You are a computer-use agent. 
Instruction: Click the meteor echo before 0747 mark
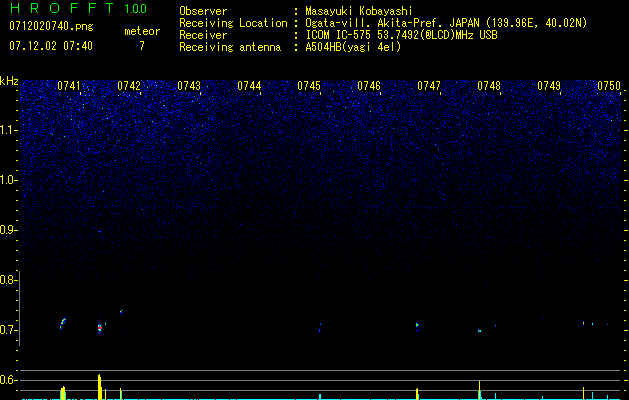coord(418,327)
